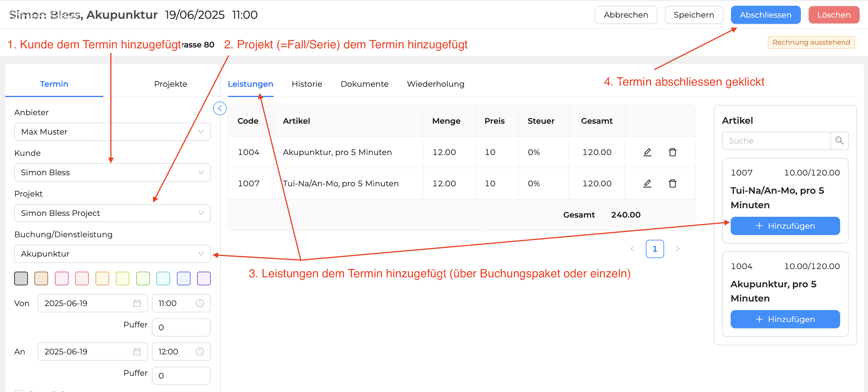Collapse the left panel with arrow
Screen dimensions: 868x392
point(220,109)
